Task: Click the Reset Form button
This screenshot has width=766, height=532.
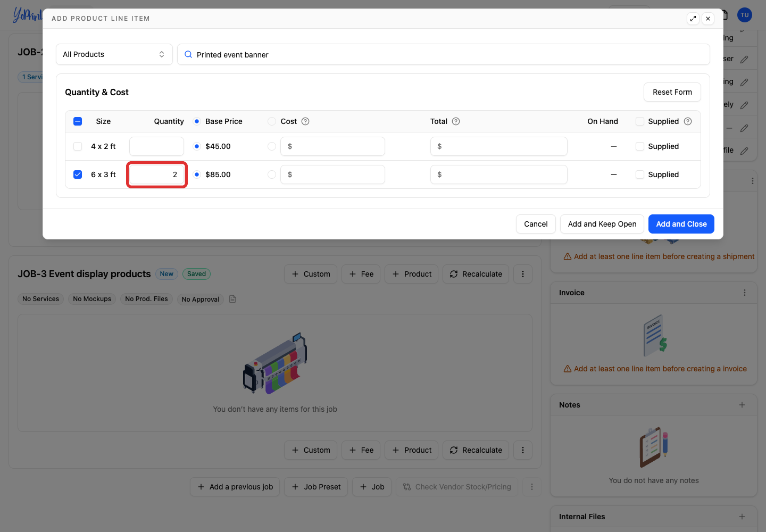Action: [672, 92]
